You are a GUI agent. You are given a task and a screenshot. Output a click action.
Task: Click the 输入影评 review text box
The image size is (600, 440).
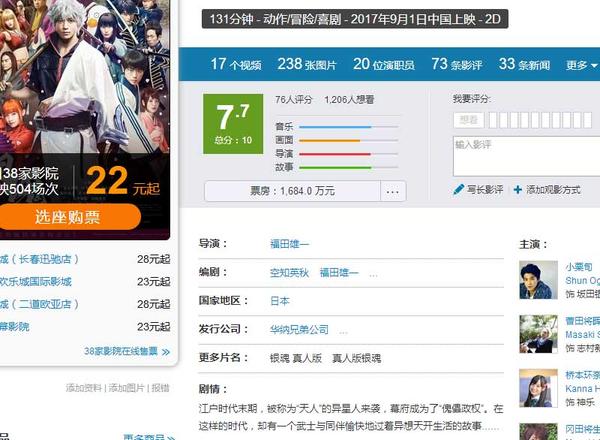coord(527,156)
